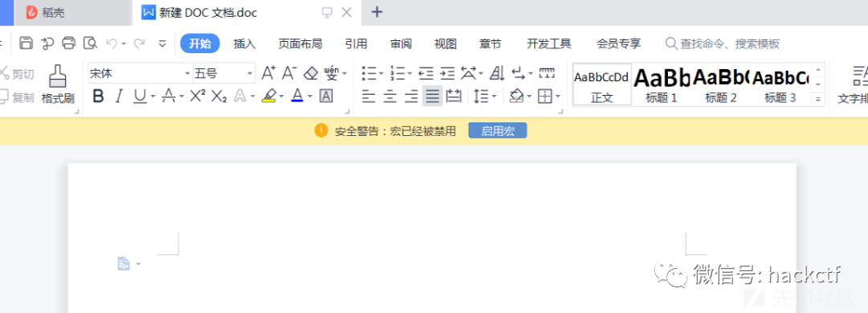Open highlight color dropdown arrow

point(281,97)
